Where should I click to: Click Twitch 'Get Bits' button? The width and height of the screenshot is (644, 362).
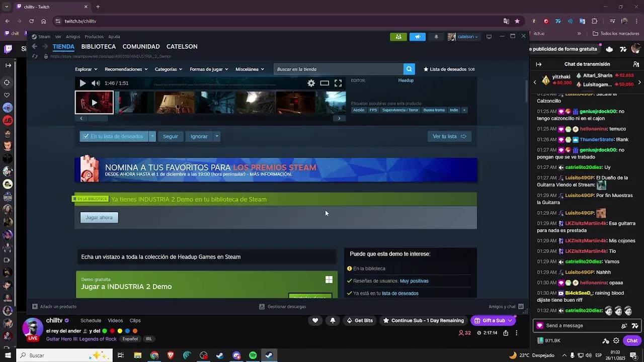click(359, 320)
